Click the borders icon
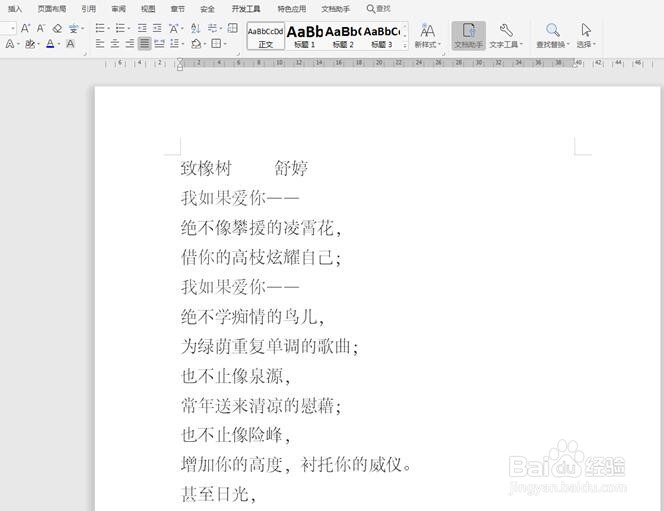This screenshot has width=664, height=511. [x=216, y=44]
